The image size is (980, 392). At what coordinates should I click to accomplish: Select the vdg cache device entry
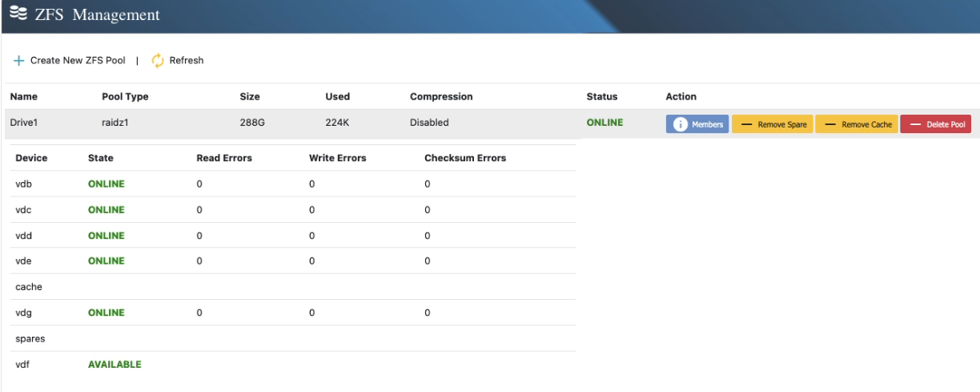[25, 313]
